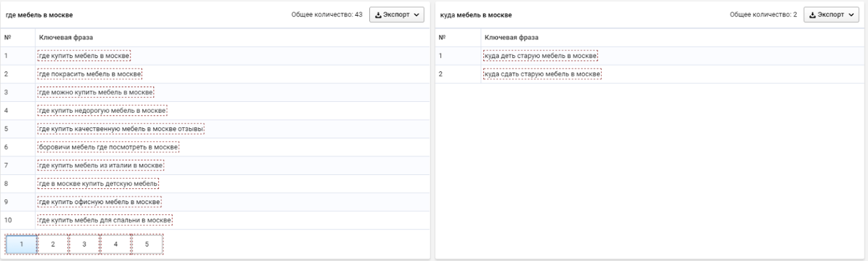Click 'Ключевая фраза' header in right table
The height and width of the screenshot is (261, 868).
512,38
